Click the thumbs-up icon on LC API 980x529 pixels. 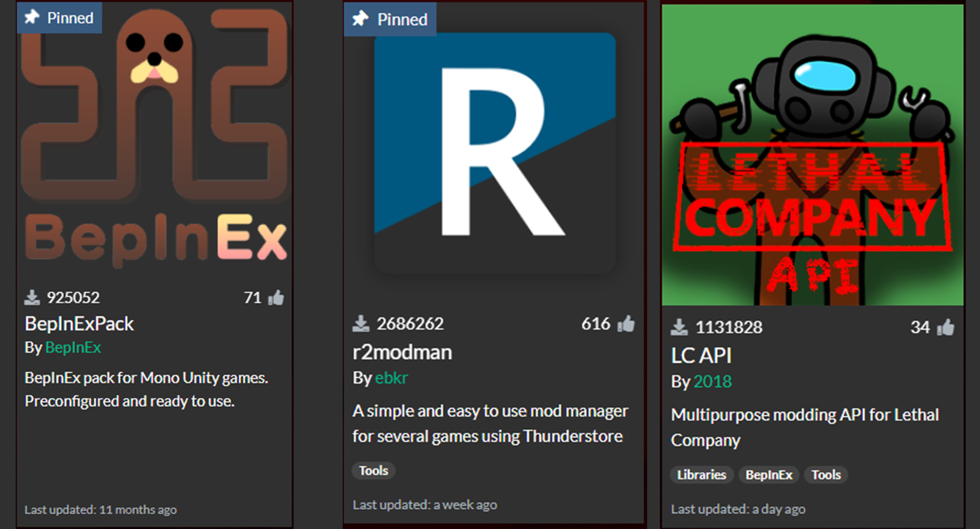coord(946,327)
